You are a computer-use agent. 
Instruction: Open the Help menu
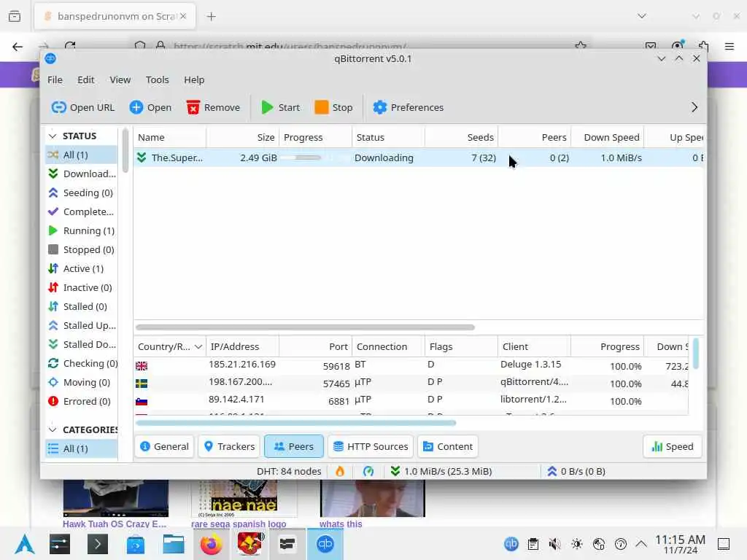pyautogui.click(x=194, y=80)
